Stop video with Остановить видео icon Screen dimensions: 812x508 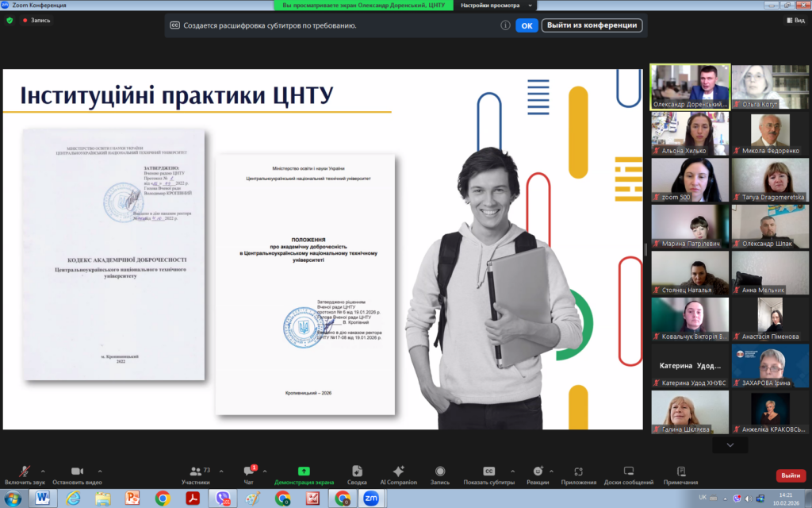click(x=78, y=471)
